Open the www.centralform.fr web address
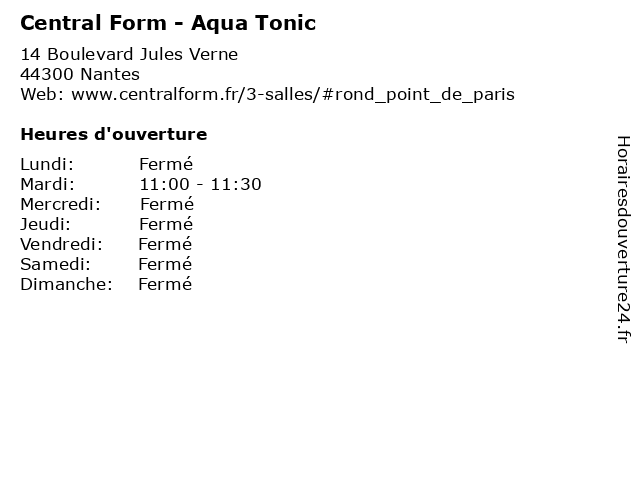The width and height of the screenshot is (640, 480). (x=293, y=95)
